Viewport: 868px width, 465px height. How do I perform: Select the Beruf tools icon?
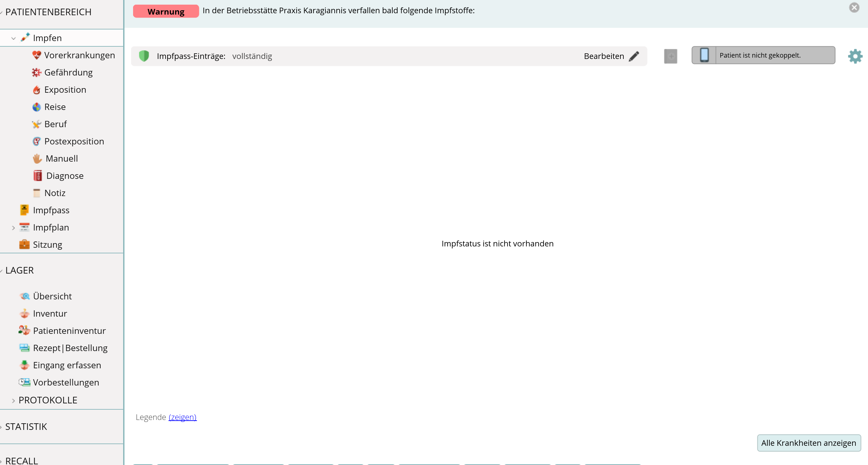(x=36, y=124)
